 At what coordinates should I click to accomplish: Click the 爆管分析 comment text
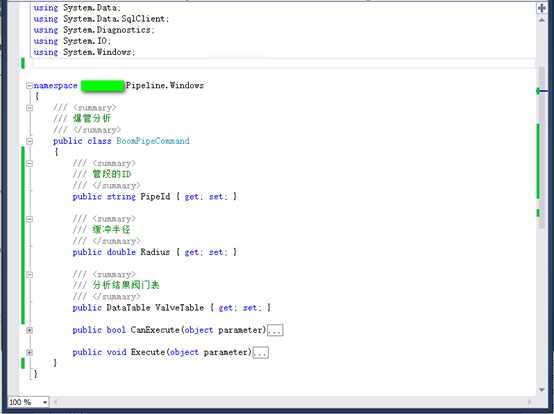(x=92, y=118)
